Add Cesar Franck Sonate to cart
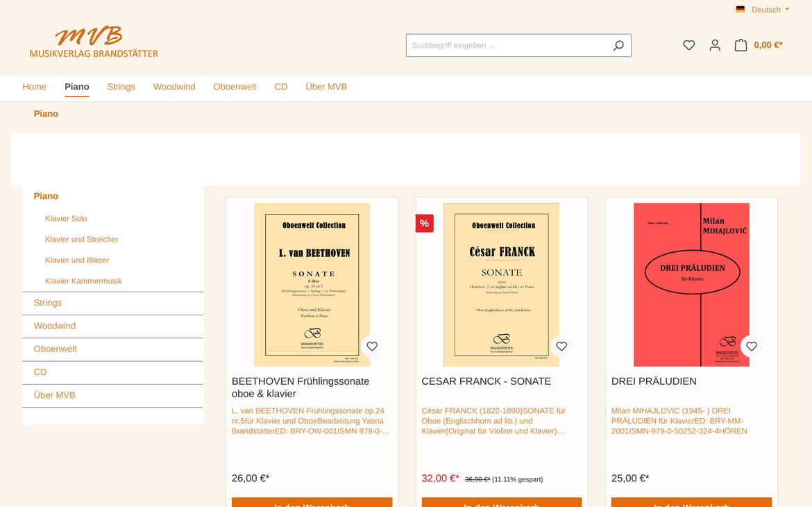812x507 pixels. 501,502
